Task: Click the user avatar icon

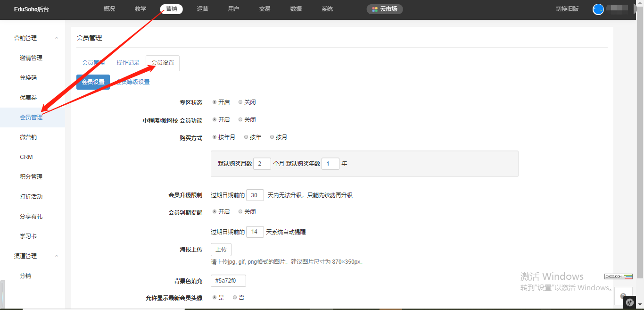Action: pos(598,9)
